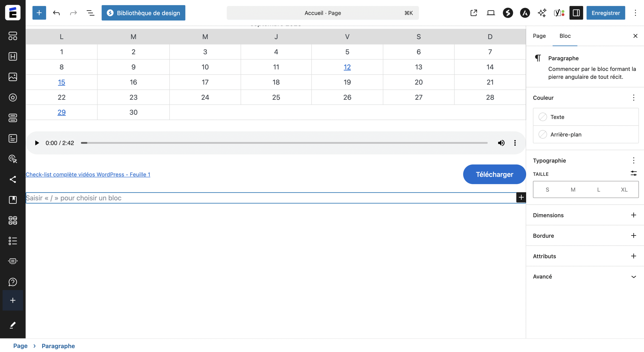This screenshot has width=644, height=352.
Task: Click the Télécharger button
Action: (x=494, y=174)
